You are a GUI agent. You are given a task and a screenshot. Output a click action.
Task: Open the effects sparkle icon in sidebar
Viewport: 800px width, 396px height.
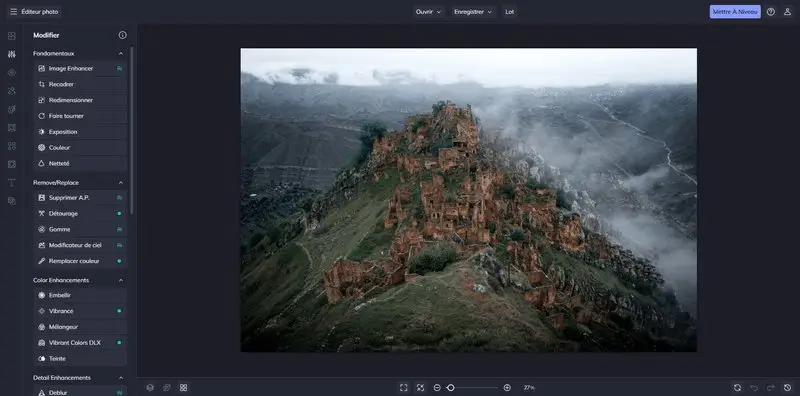[12, 91]
